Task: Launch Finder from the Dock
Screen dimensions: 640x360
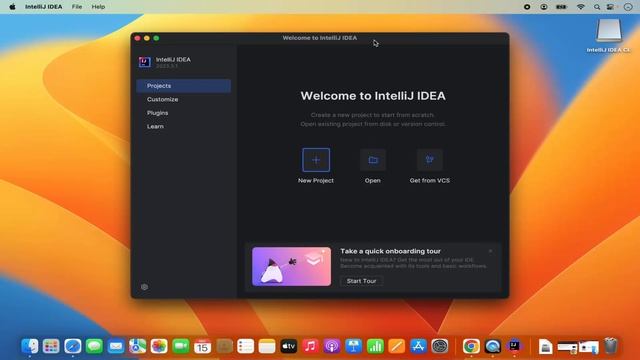Action: [30, 346]
